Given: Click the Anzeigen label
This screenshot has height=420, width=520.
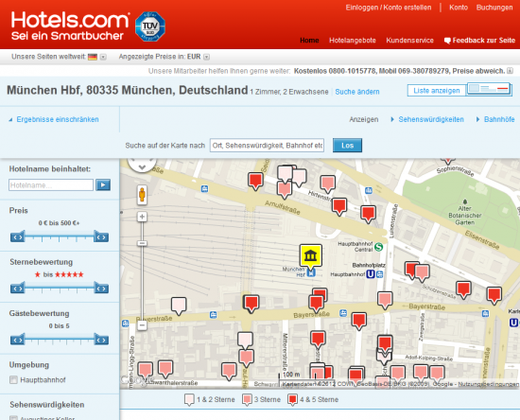Looking at the screenshot, I should coord(363,119).
